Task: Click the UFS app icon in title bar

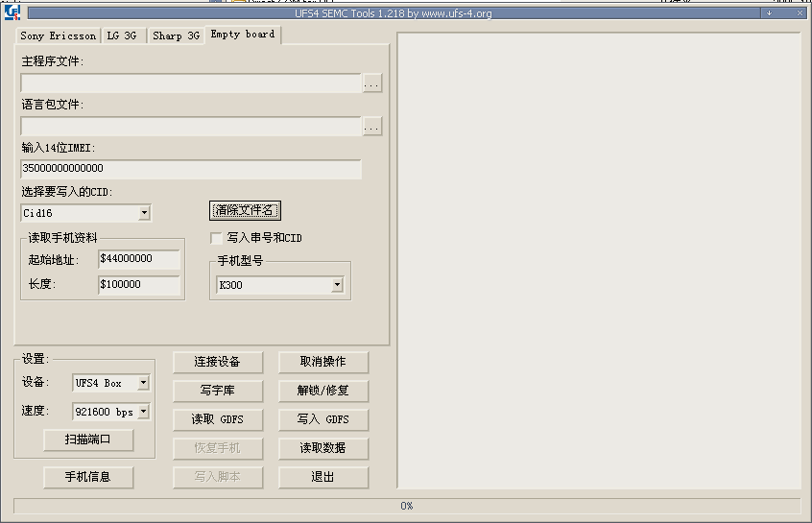Action: pos(13,13)
